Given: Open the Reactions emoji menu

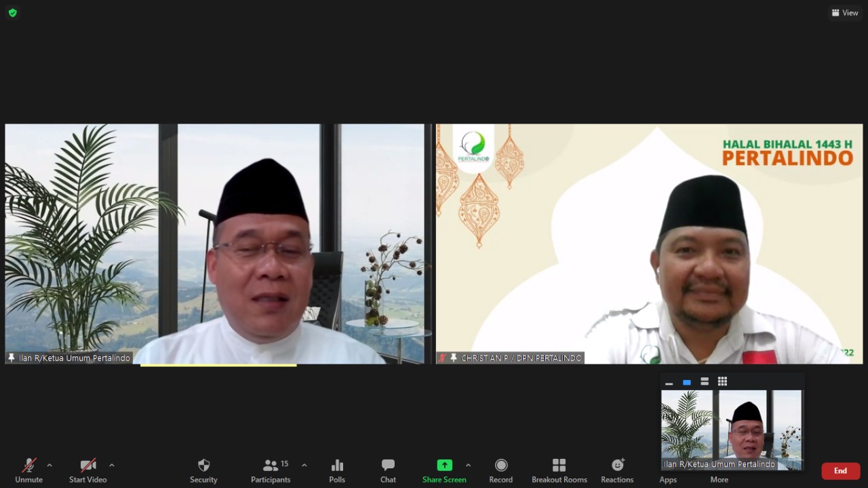Looking at the screenshot, I should (x=617, y=470).
